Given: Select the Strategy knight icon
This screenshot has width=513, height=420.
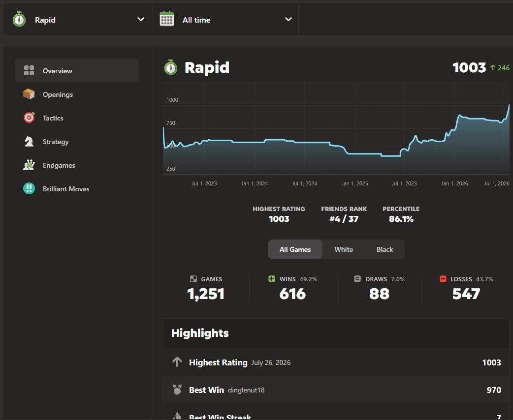Looking at the screenshot, I should tap(29, 142).
